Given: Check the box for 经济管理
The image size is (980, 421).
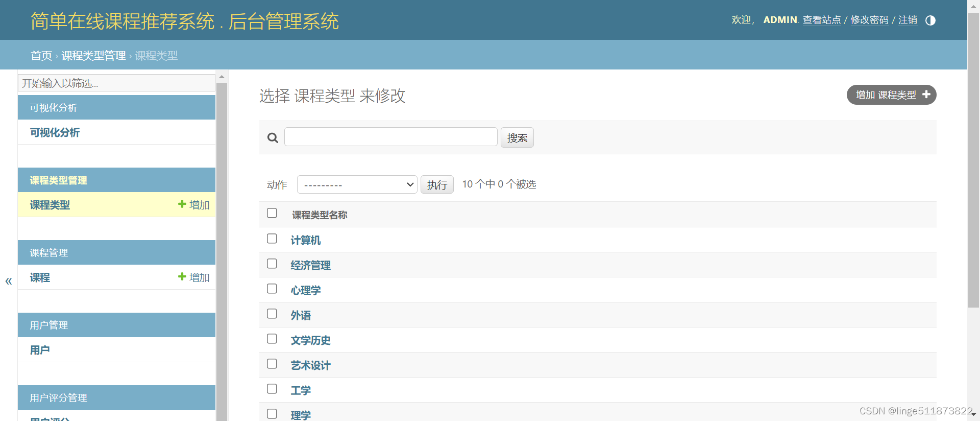Looking at the screenshot, I should tap(272, 264).
